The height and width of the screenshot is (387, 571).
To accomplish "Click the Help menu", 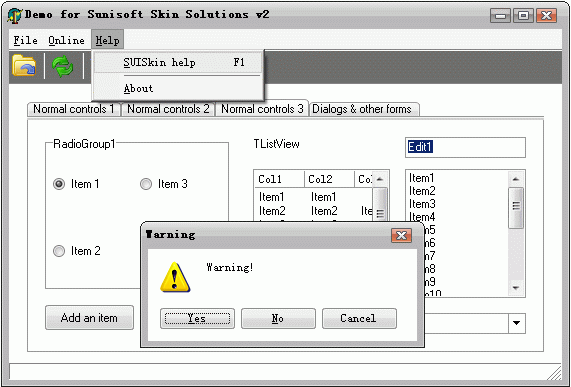I will (x=107, y=40).
